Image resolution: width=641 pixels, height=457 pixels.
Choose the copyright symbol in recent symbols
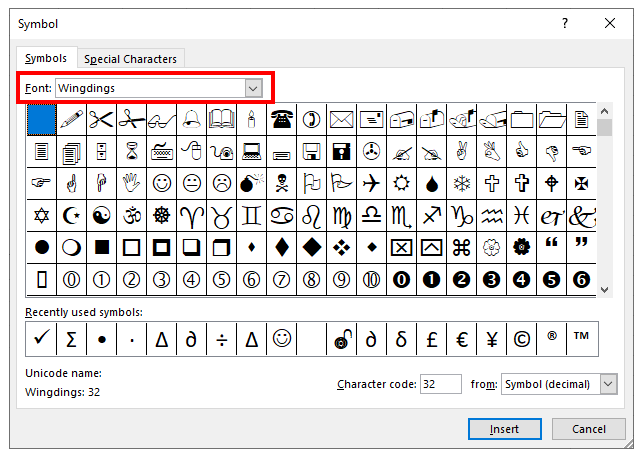(521, 340)
